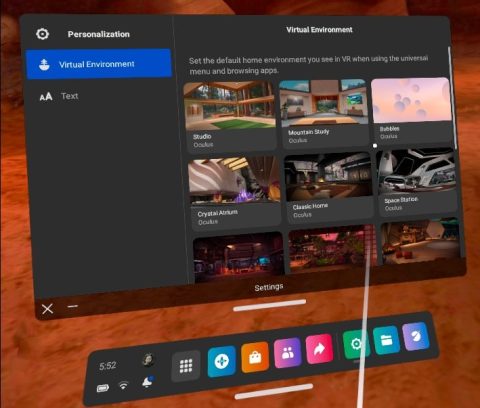Open the green Settings gear in dock

(x=356, y=344)
